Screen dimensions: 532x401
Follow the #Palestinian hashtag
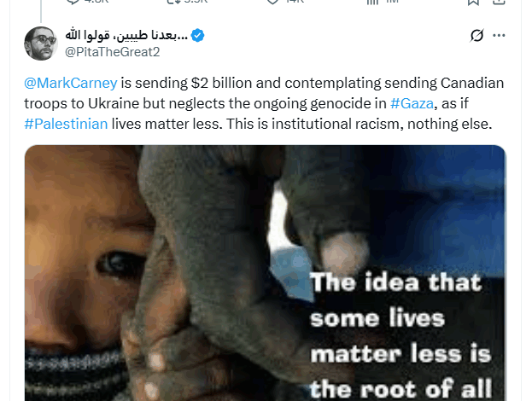[66, 124]
